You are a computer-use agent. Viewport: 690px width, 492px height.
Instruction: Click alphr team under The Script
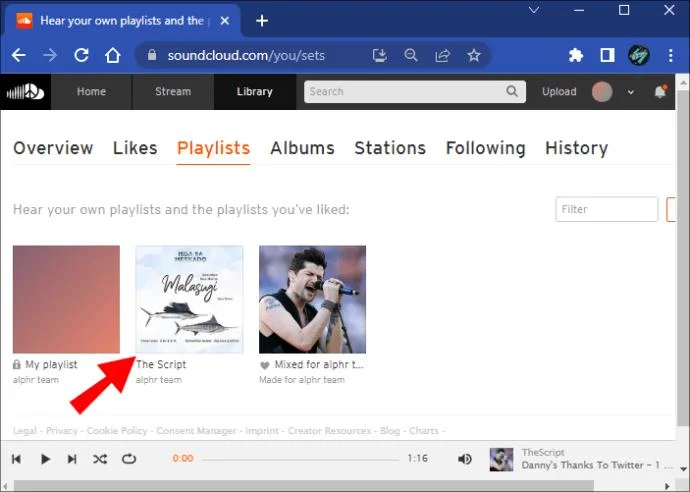point(158,380)
